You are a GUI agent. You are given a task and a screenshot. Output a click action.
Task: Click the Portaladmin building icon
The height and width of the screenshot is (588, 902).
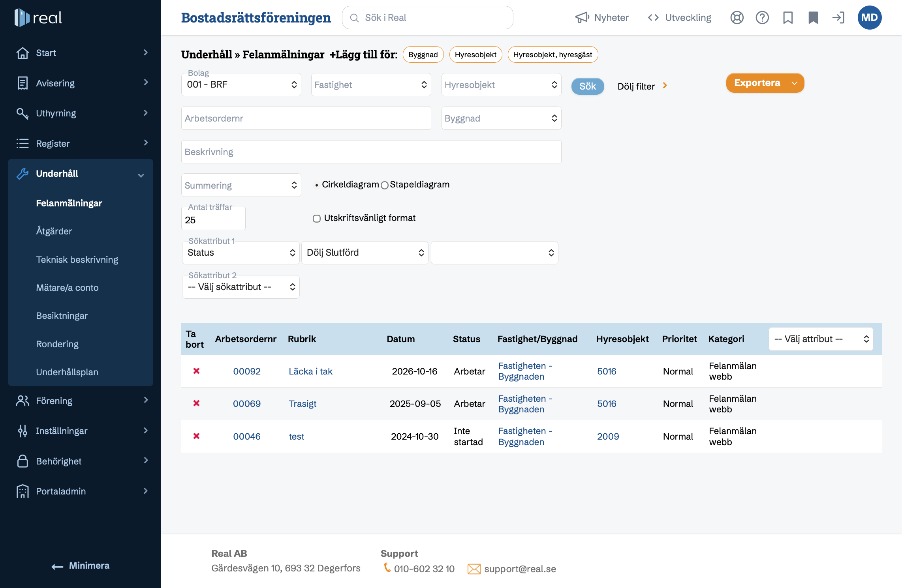23,491
